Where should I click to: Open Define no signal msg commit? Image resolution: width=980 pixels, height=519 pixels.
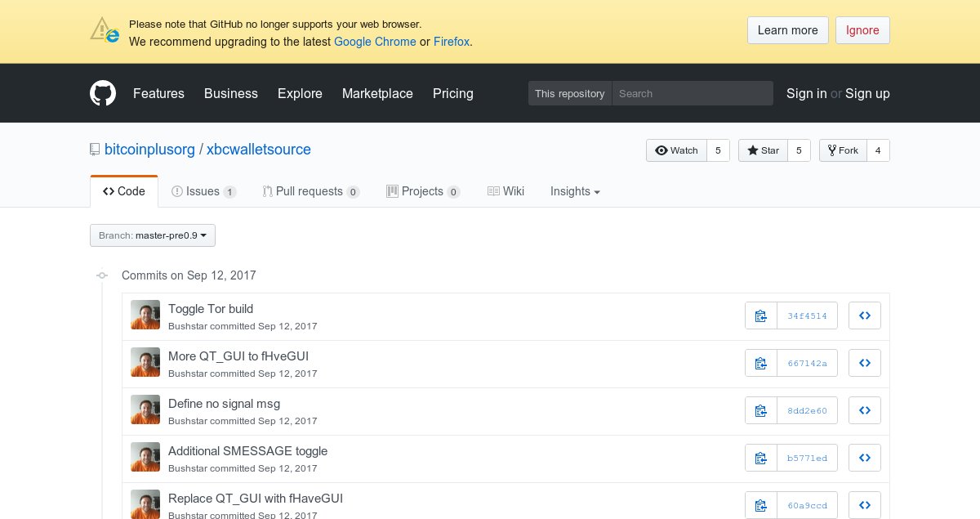(224, 404)
